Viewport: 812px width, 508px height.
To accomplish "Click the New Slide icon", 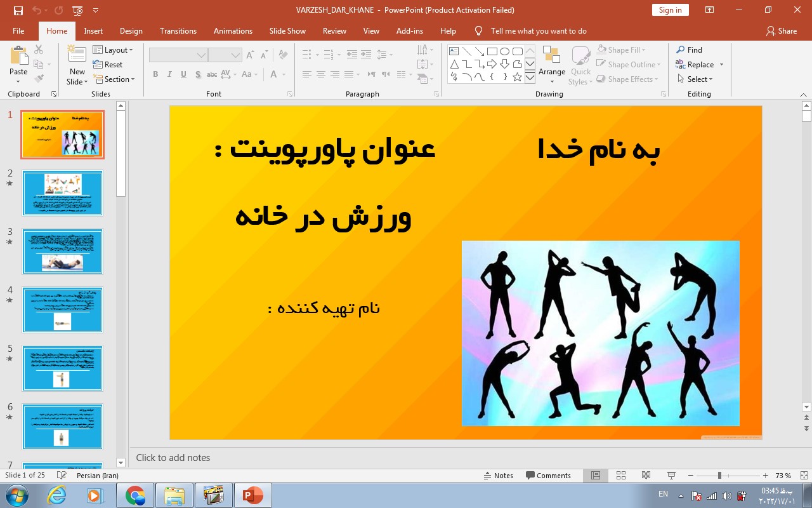I will (x=77, y=57).
